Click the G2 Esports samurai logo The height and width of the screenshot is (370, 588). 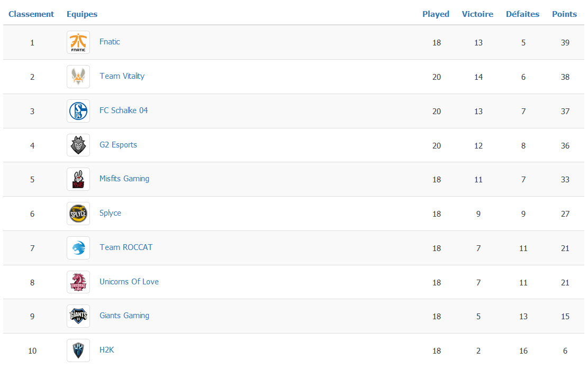(x=78, y=145)
